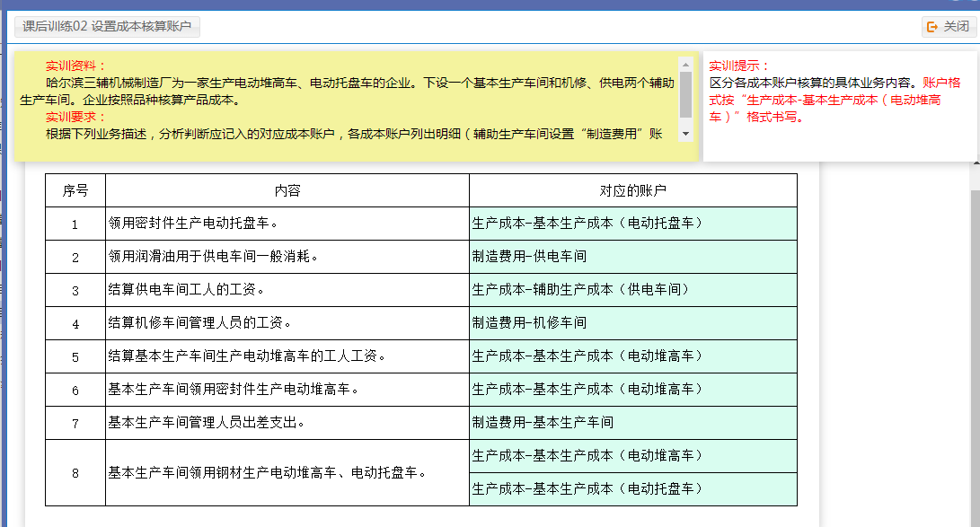Viewport: 980px width, 527px height.
Task: Click the down arrow of the 实训资料 scrollbar
Action: [x=685, y=134]
